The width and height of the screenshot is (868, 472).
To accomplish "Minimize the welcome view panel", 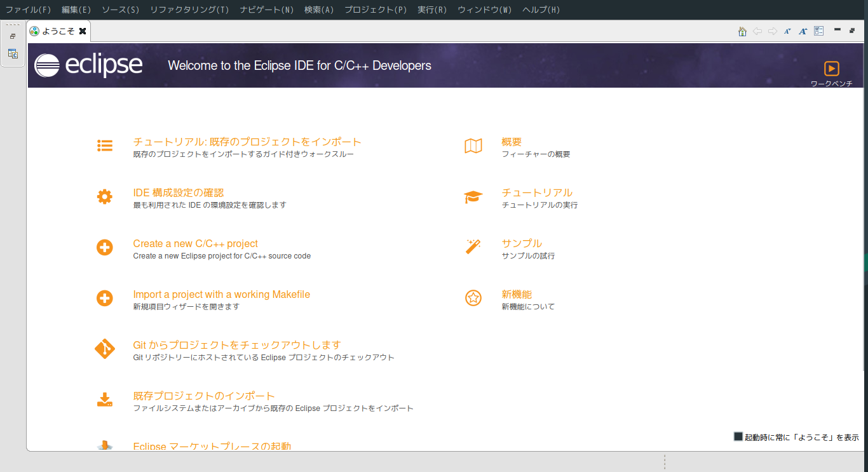I will 837,29.
